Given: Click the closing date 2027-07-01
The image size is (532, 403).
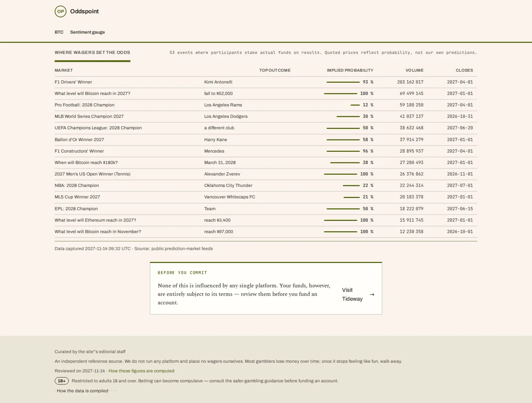Looking at the screenshot, I should [460, 185].
